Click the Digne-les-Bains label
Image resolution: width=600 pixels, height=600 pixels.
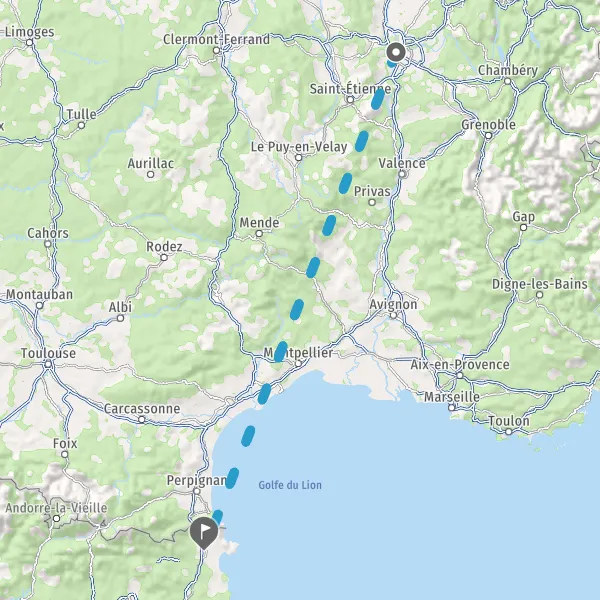(540, 284)
